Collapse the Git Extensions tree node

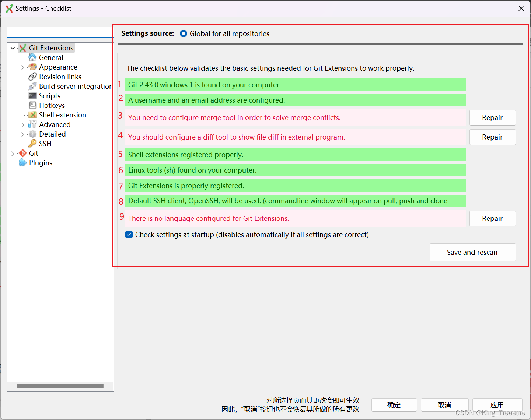tap(13, 48)
